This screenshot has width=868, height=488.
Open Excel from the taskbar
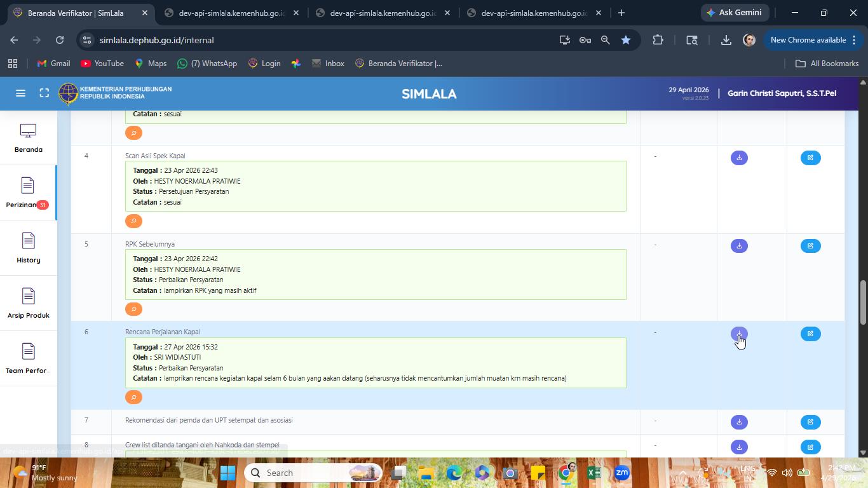point(593,473)
